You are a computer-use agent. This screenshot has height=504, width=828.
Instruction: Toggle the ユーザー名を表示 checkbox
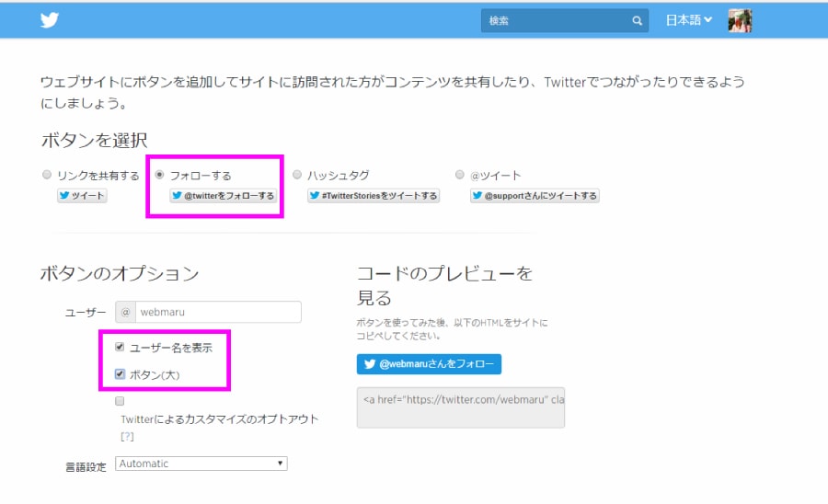120,347
